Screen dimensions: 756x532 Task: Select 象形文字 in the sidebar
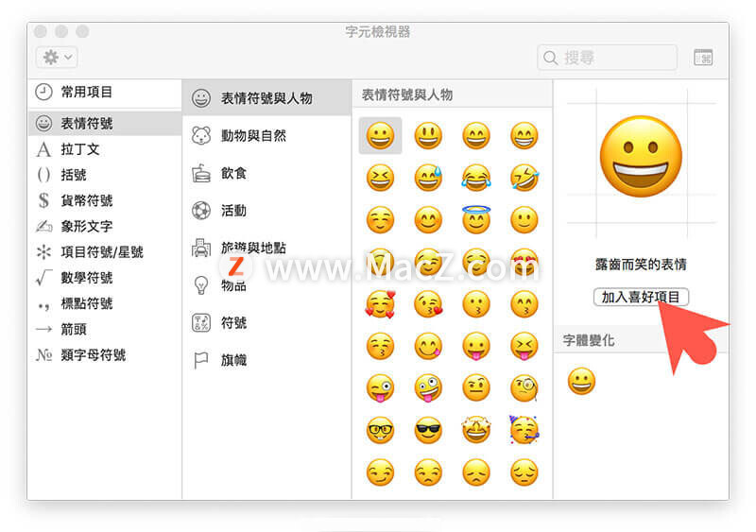[x=104, y=226]
